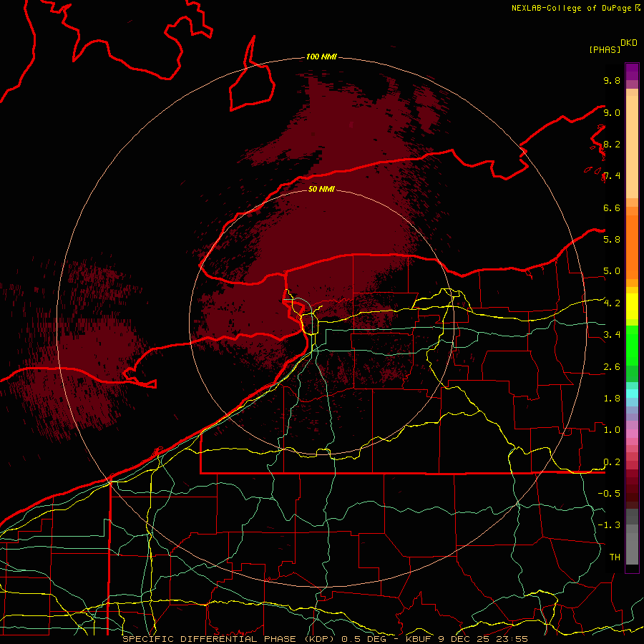
Task: Click the 1.0 value on the color scale
Action: 612,429
